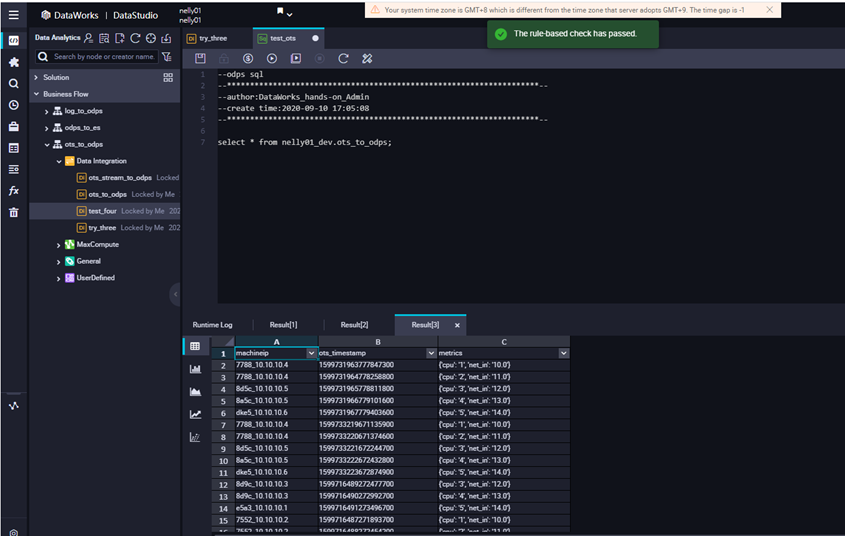
Task: Open the list settings sidebar icon
Action: point(13,169)
